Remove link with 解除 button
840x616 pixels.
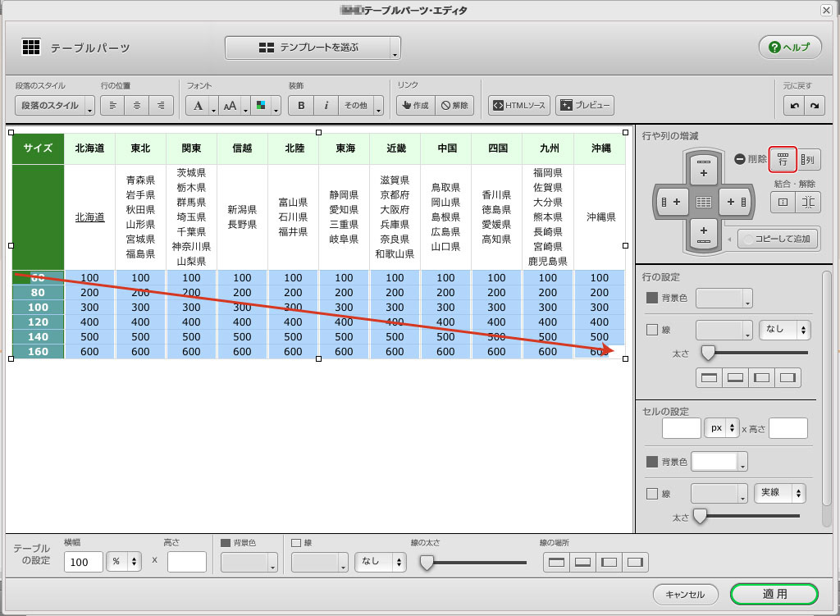[454, 106]
